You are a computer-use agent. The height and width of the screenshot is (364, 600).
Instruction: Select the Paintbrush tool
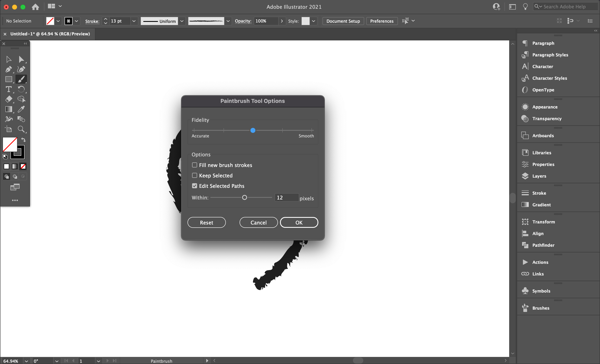click(x=21, y=79)
